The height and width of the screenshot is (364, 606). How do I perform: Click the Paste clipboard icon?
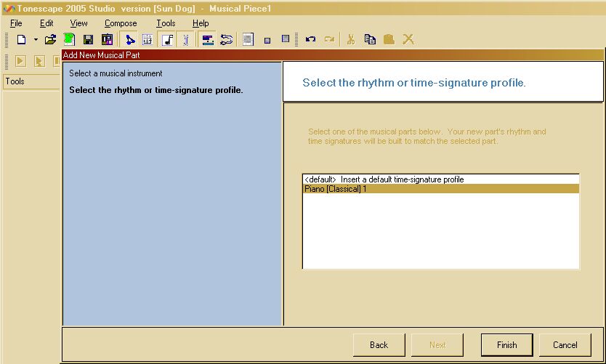pos(389,39)
